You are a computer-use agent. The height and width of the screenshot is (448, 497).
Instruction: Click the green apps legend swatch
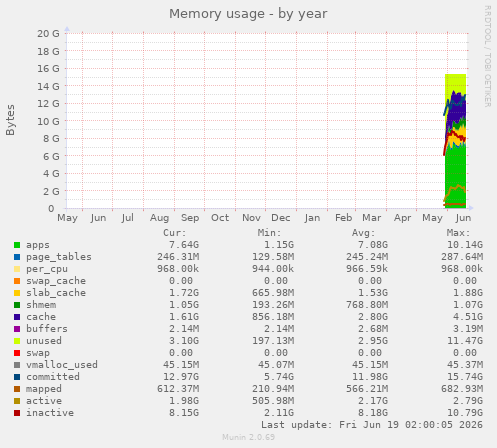click(17, 245)
